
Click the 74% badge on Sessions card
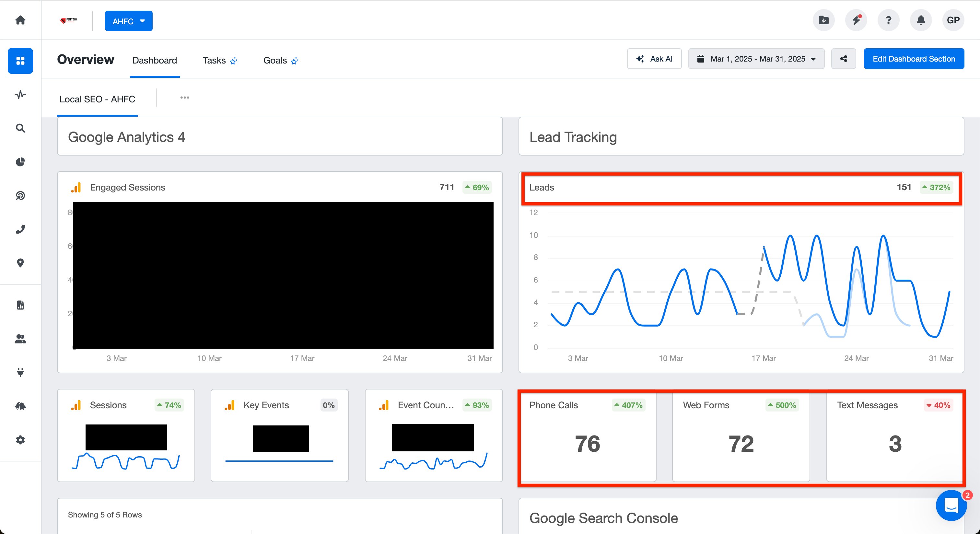(x=169, y=405)
